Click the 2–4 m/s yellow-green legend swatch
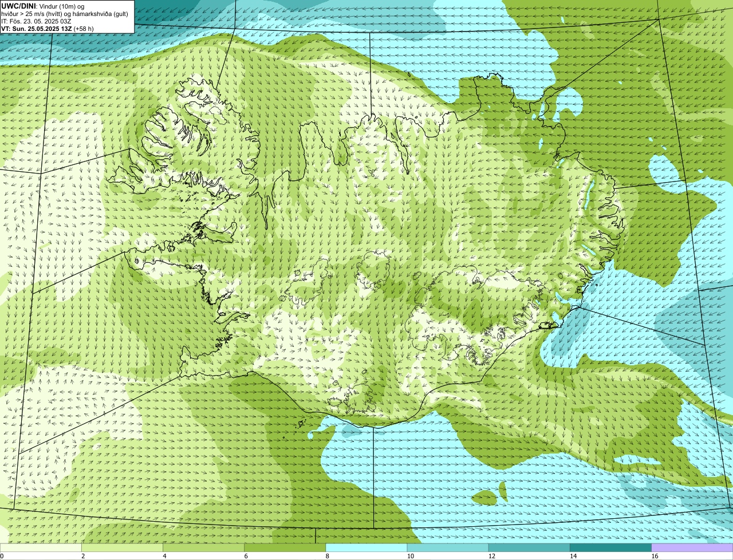 tap(123, 547)
